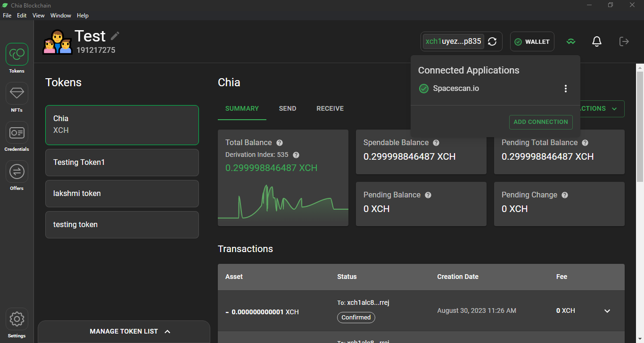Generate new address with refresh icon
This screenshot has width=644, height=343.
tap(492, 41)
